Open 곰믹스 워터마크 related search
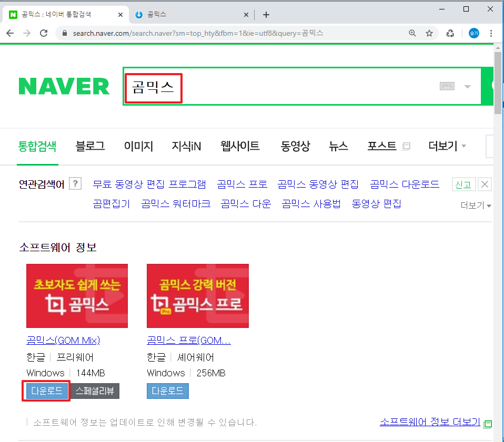The width and height of the screenshot is (504, 442). coord(176,204)
